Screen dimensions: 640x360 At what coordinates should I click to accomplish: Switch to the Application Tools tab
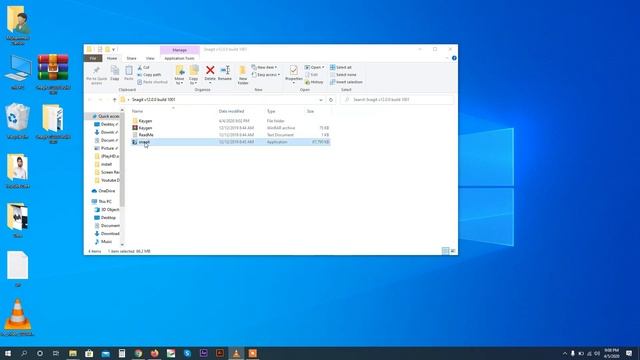179,58
